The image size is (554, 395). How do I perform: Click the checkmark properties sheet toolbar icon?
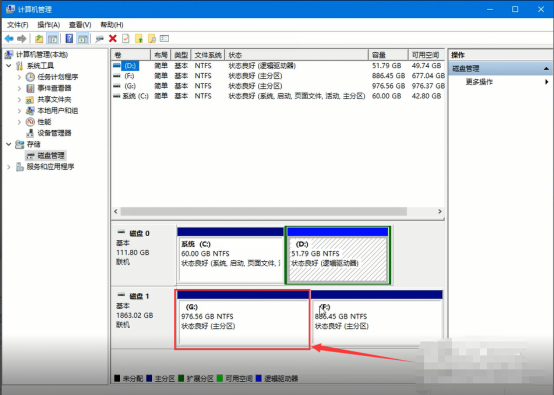tap(125, 39)
